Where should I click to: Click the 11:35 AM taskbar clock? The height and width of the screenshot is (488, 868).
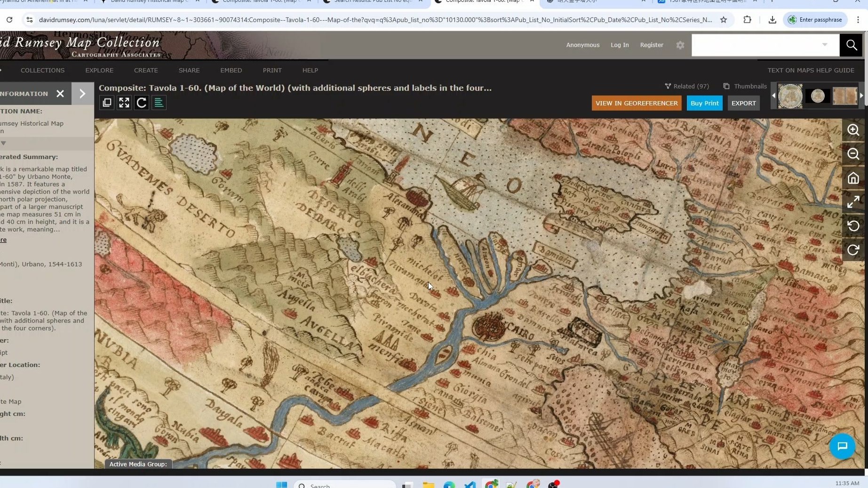point(847,483)
